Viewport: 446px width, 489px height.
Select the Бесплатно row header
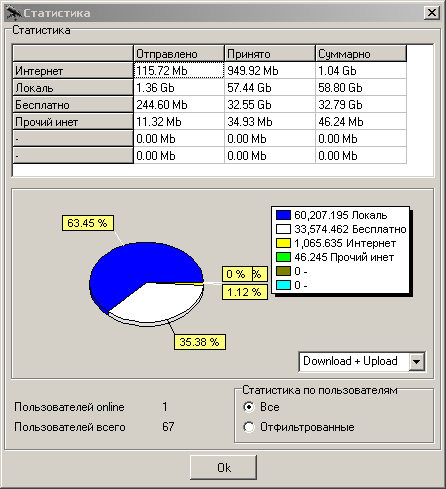73,104
